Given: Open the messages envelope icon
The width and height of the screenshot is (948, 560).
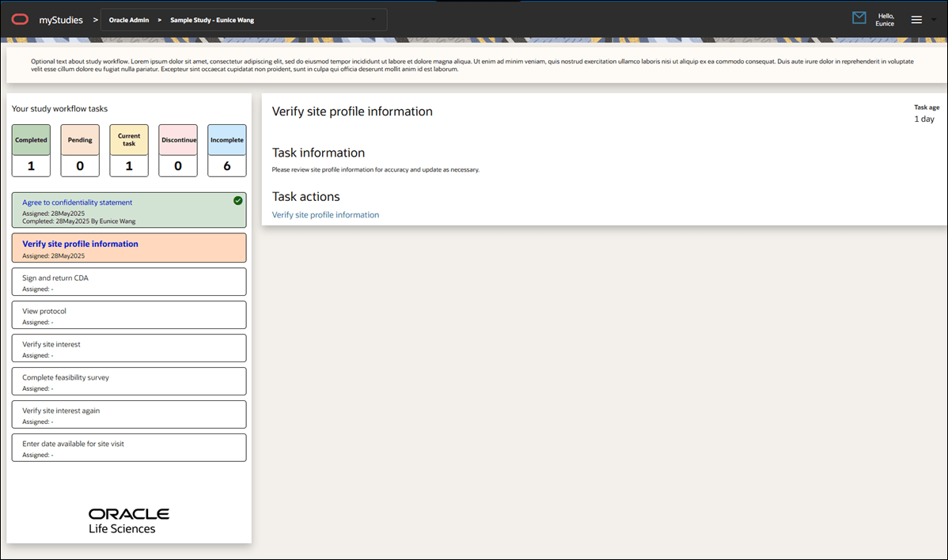Looking at the screenshot, I should click(x=859, y=17).
